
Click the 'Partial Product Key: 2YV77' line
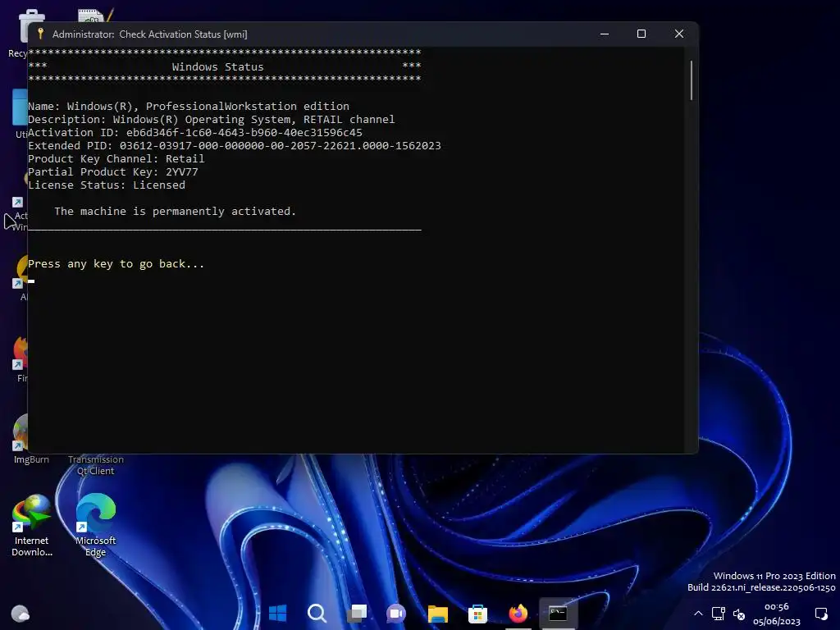click(113, 172)
